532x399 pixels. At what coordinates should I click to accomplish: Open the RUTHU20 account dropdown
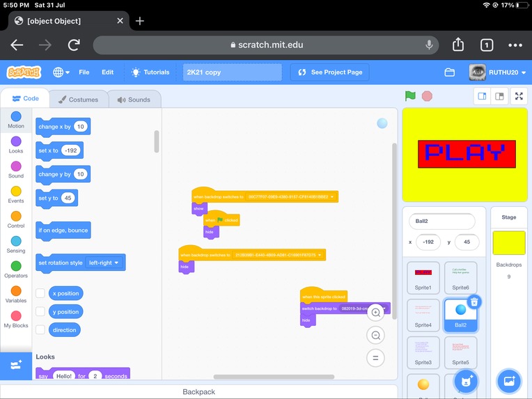tap(497, 72)
